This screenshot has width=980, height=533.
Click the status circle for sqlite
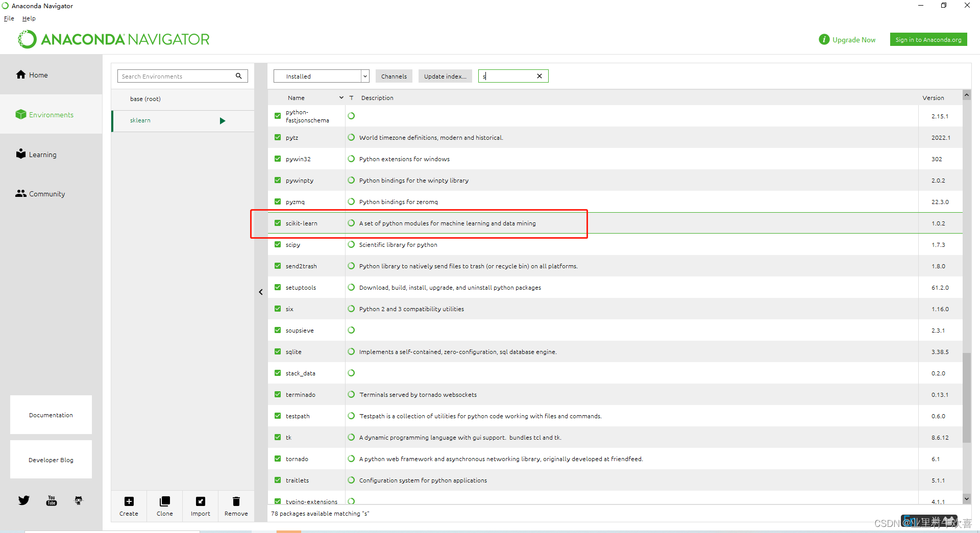pos(351,351)
